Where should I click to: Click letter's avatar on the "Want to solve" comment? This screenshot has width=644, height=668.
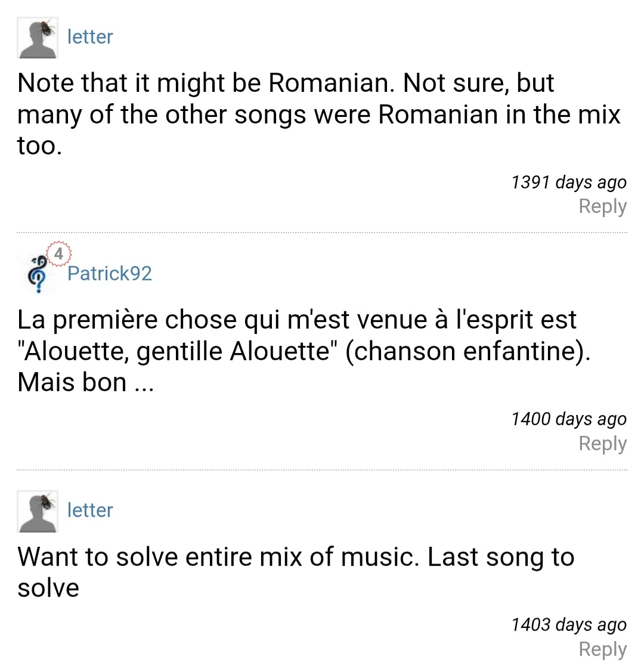pyautogui.click(x=38, y=511)
